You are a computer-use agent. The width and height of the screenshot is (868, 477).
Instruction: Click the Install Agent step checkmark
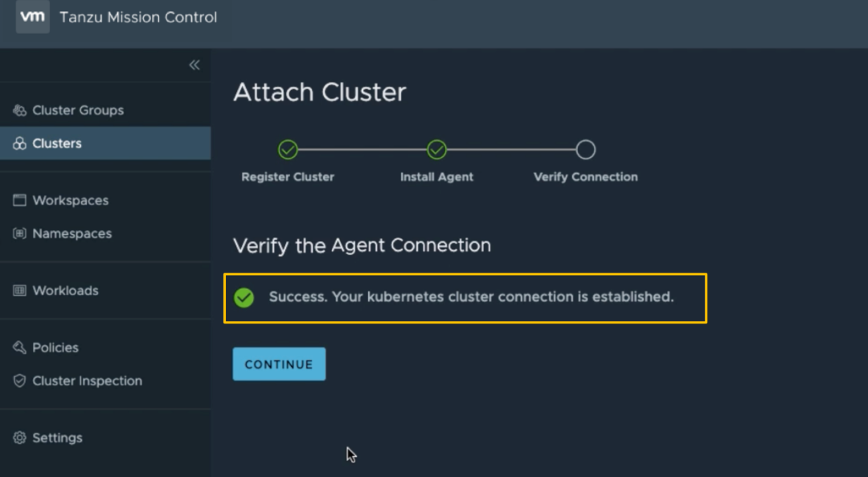[436, 150]
